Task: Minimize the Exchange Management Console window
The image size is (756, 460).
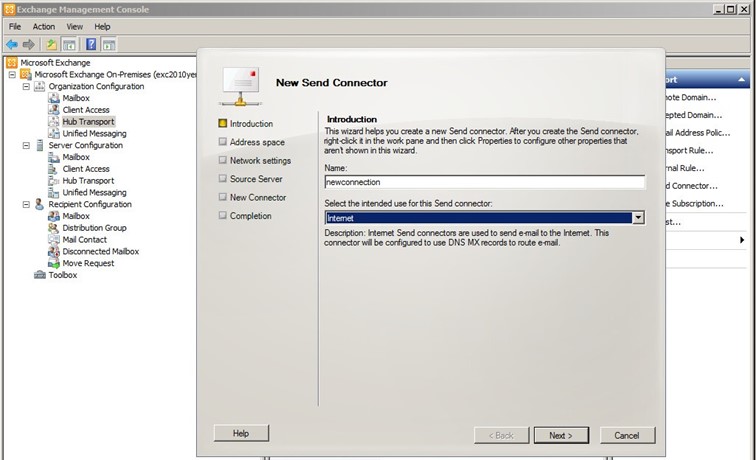Action: 719,9
